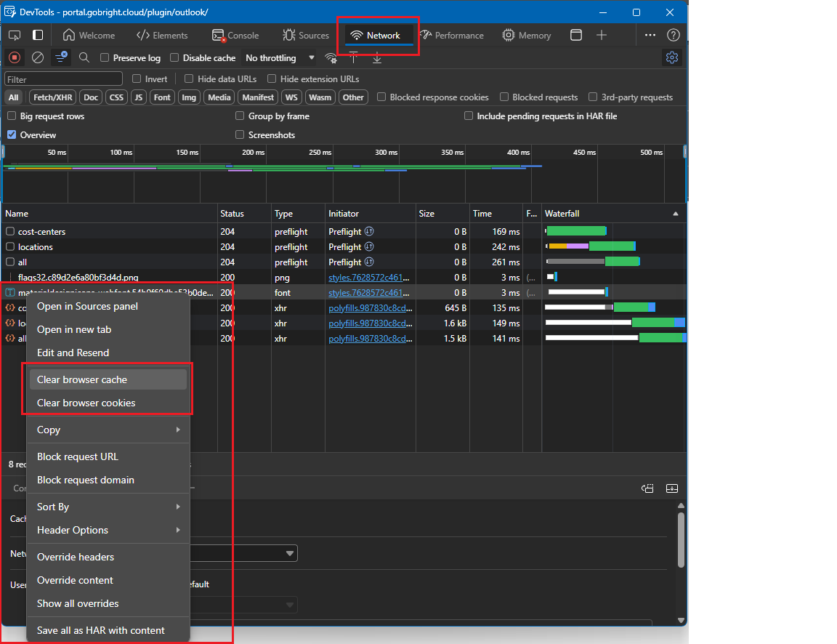Image resolution: width=837 pixels, height=644 pixels.
Task: Filter requests by Fetch/XHR
Action: click(x=52, y=97)
